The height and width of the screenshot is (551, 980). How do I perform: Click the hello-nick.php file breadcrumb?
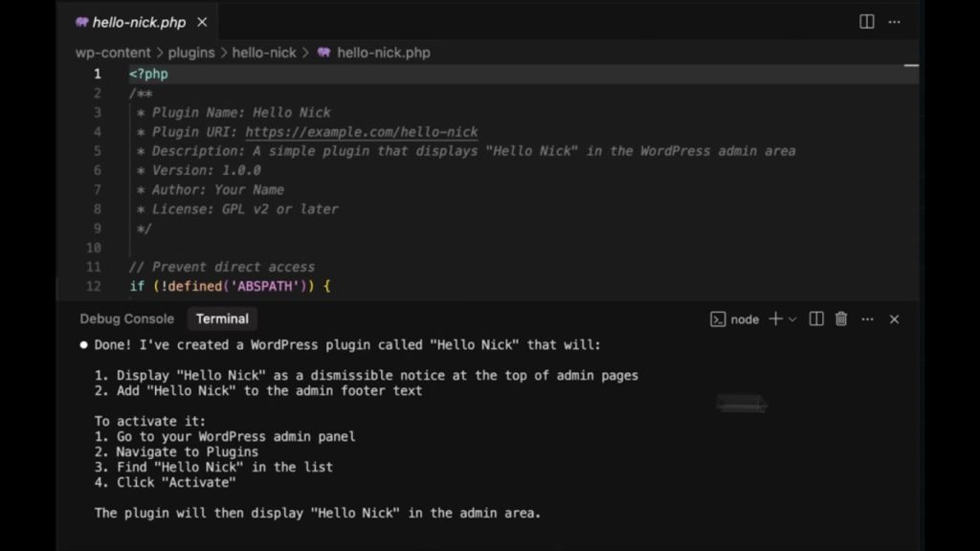383,53
